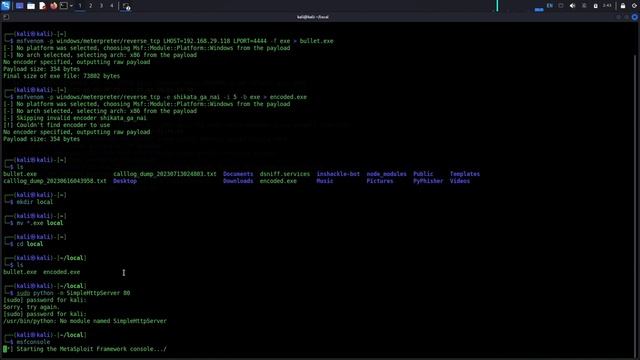Screen dimensions: 640x360
Task: Click the terminal window close button
Action: [x=634, y=17]
